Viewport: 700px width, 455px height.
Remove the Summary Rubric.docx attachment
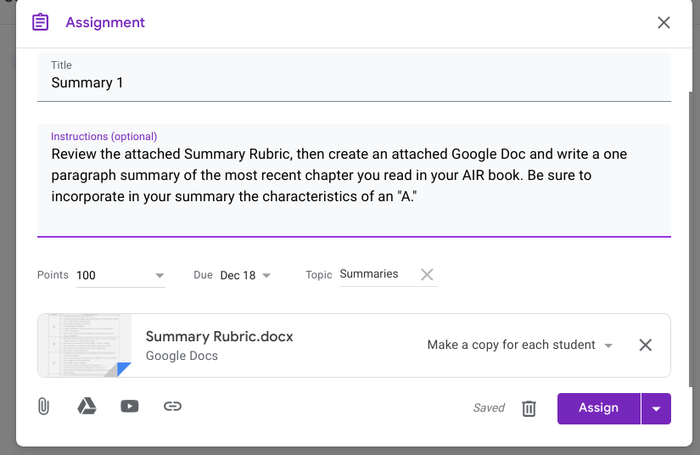(x=645, y=345)
